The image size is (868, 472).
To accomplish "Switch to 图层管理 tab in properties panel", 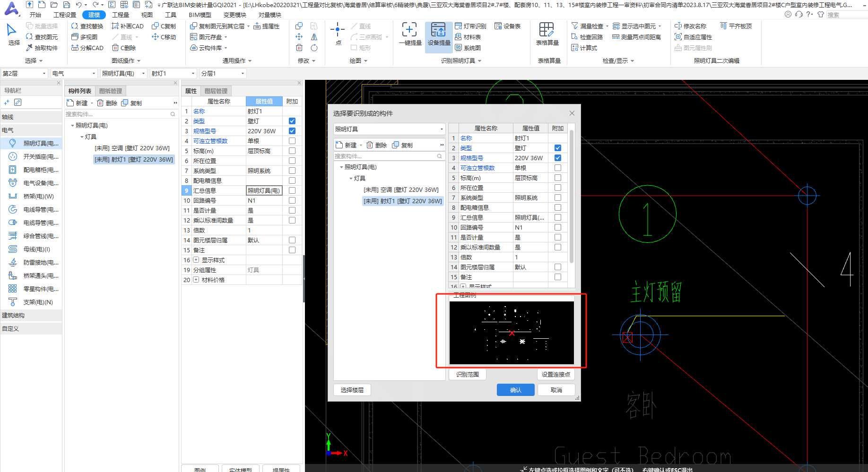I will click(216, 91).
